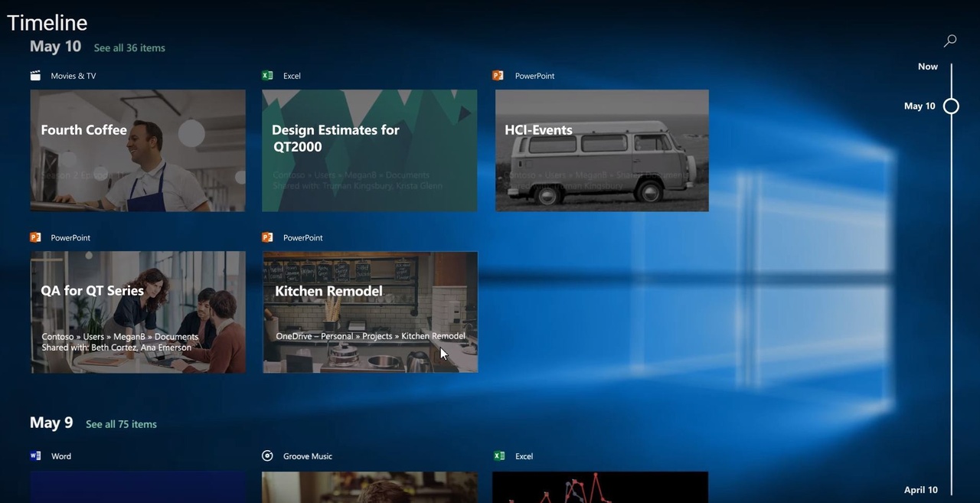Click the Excel icon above Design Estimates
Viewport: 980px width, 503px height.
[x=267, y=76]
